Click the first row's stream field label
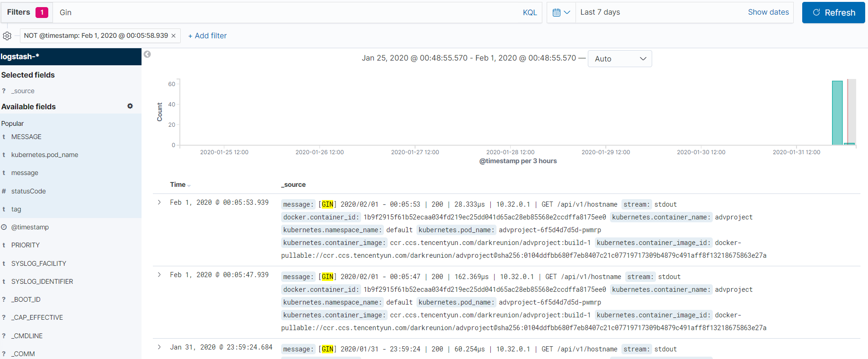Screen dimensions: 868x359 636,204
